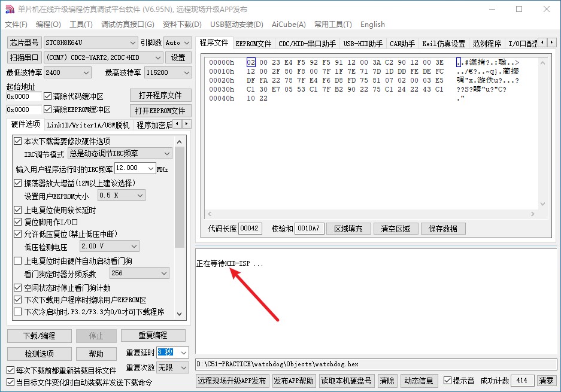Click 重复编程 button
The height and width of the screenshot is (392, 561).
coord(153,336)
